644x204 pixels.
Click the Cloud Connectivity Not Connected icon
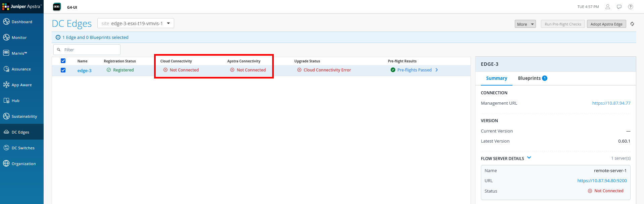pyautogui.click(x=165, y=70)
